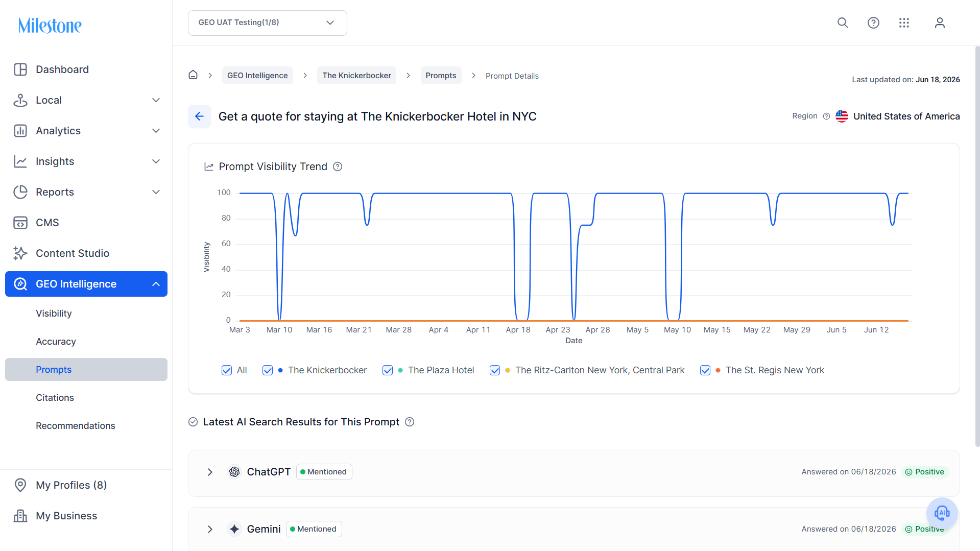Click "United States of America" region text
The width and height of the screenshot is (980, 551).
point(906,116)
